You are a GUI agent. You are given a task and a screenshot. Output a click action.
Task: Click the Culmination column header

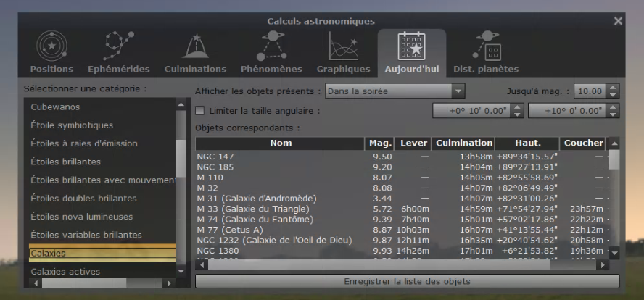click(x=463, y=143)
